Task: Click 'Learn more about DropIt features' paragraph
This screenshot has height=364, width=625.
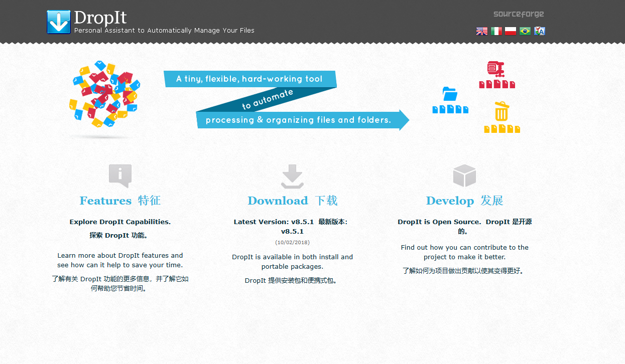Action: click(120, 260)
